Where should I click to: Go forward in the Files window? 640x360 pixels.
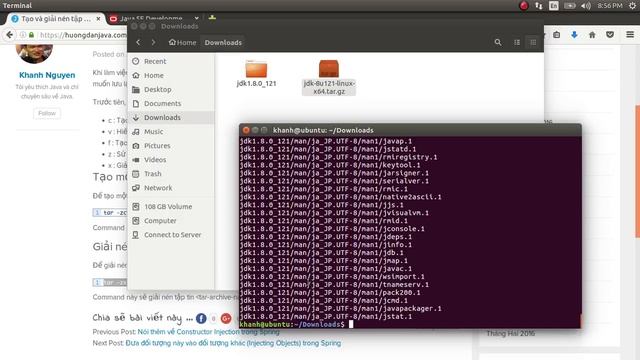point(153,42)
